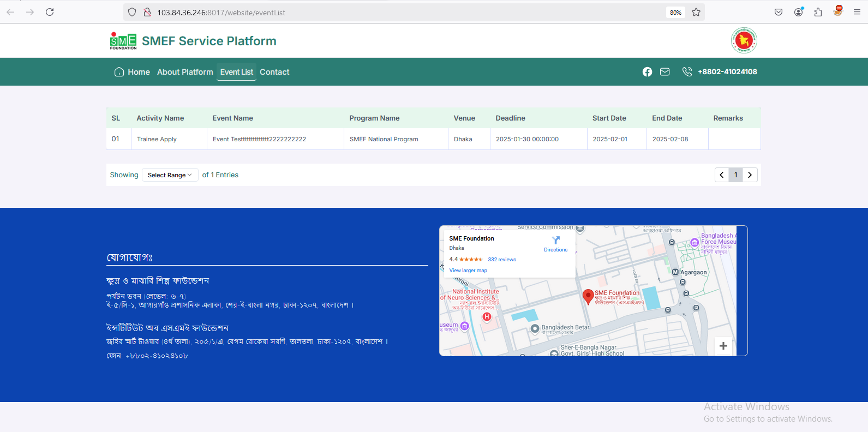Select page 1 in pagination
Image resolution: width=868 pixels, height=432 pixels.
tap(736, 175)
